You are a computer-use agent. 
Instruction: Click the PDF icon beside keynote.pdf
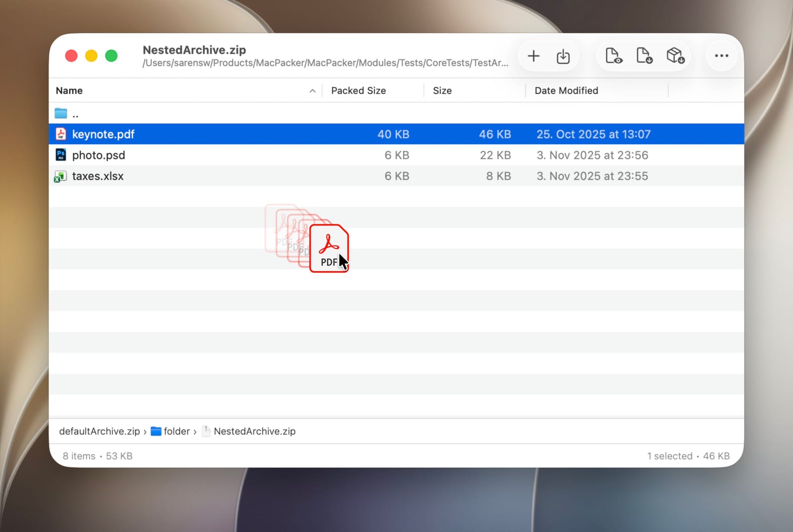[61, 134]
